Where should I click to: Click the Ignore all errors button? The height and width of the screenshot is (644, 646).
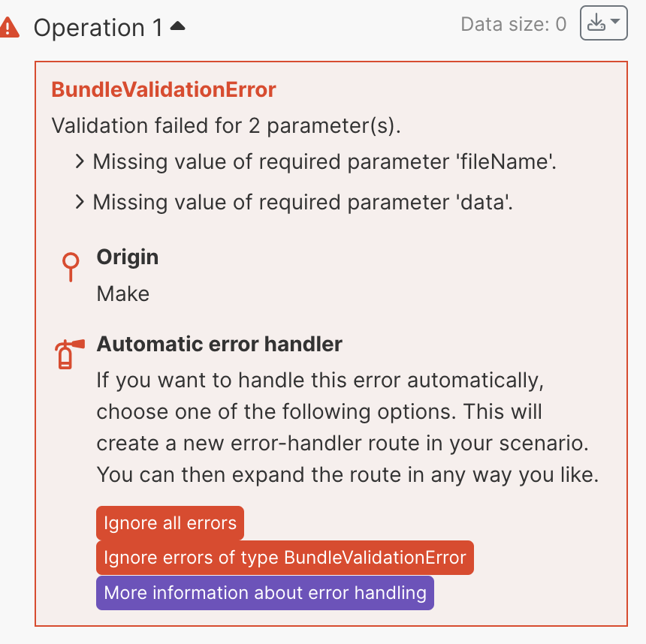pos(170,523)
